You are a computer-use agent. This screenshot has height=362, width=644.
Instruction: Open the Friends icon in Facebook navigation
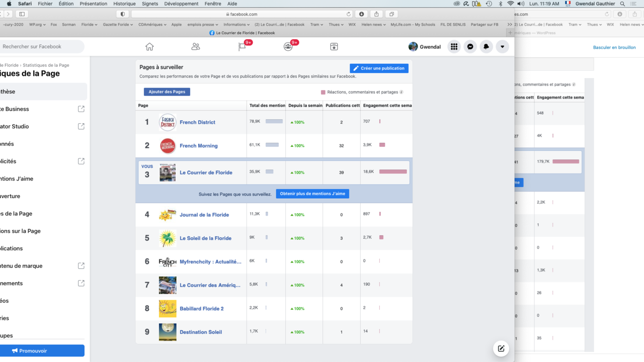click(196, 47)
